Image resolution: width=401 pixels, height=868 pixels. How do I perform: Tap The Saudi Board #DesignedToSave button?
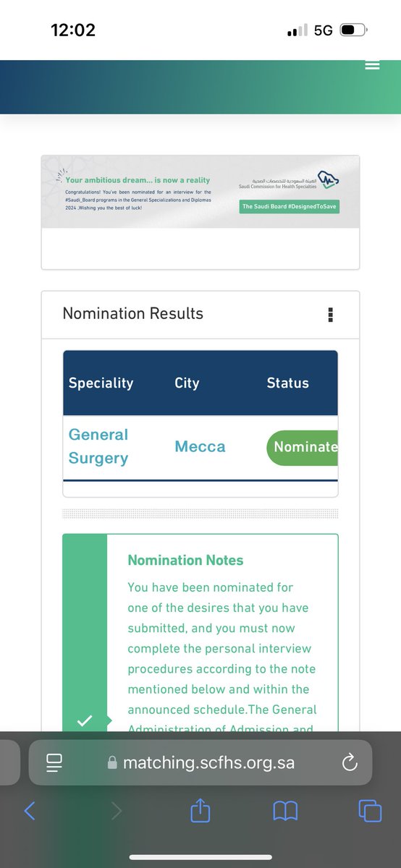[290, 206]
